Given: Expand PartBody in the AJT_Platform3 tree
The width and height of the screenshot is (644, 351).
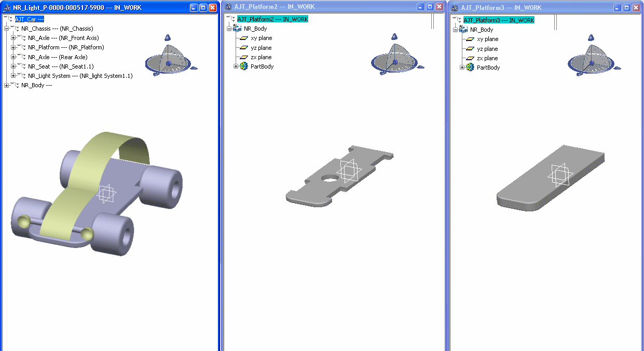Looking at the screenshot, I should coord(462,67).
